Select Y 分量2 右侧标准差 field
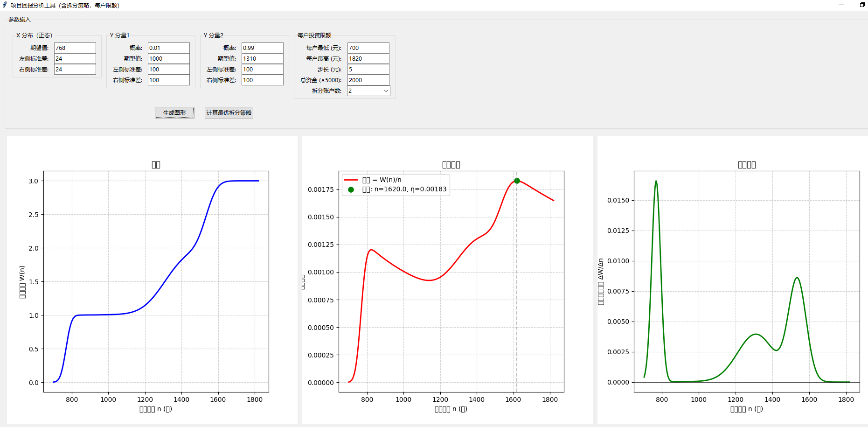Image resolution: width=868 pixels, height=427 pixels. coord(262,80)
